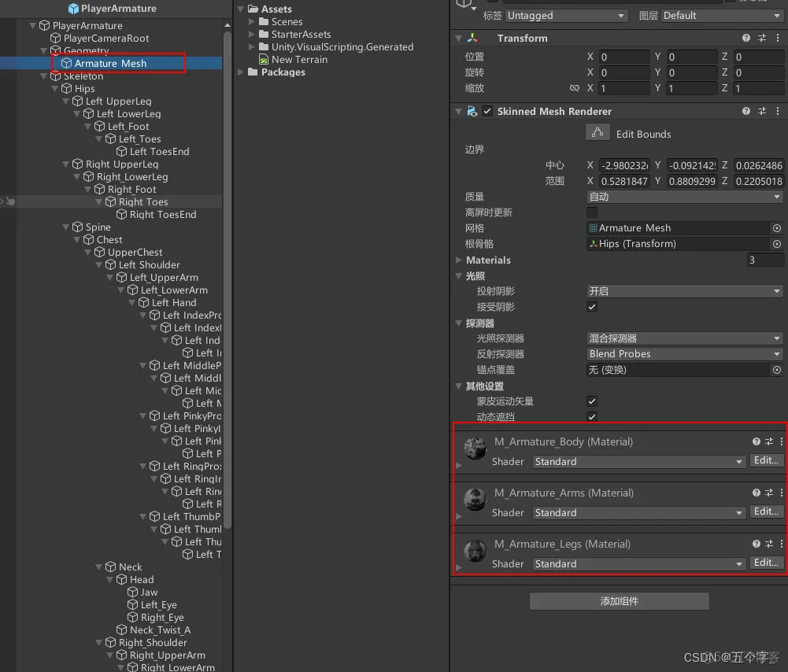Toggle the update-when-offscreen checkbox
788x672 pixels.
coord(592,212)
